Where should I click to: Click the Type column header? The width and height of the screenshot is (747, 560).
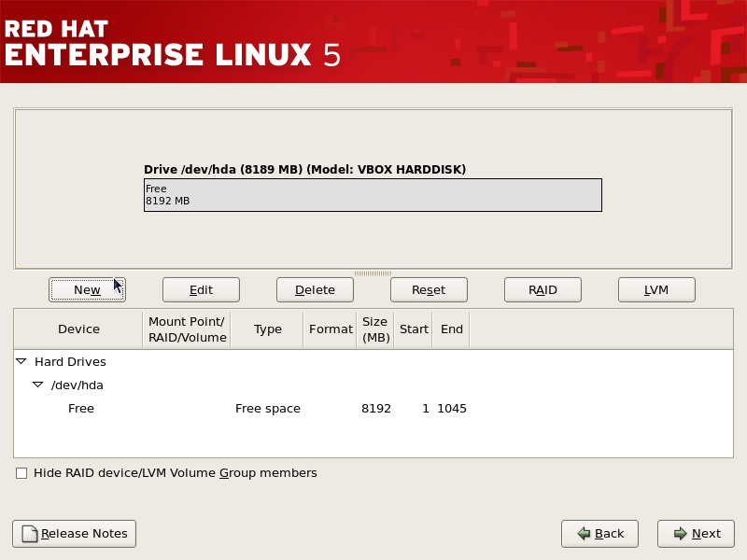[267, 329]
